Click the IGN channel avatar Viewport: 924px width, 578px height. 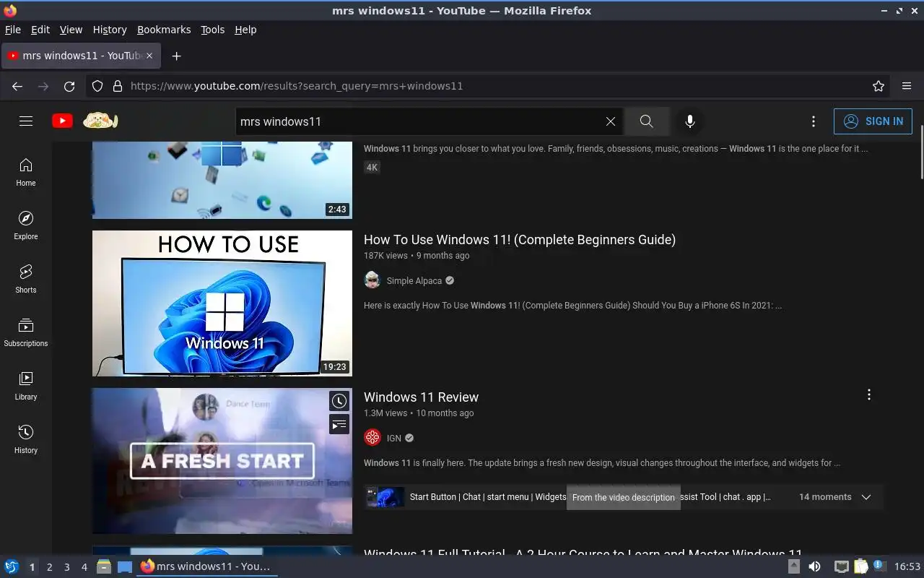(372, 438)
